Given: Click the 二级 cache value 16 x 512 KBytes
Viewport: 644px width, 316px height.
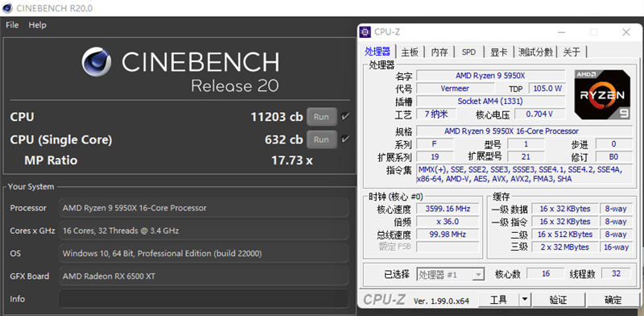Looking at the screenshot, I should 565,234.
